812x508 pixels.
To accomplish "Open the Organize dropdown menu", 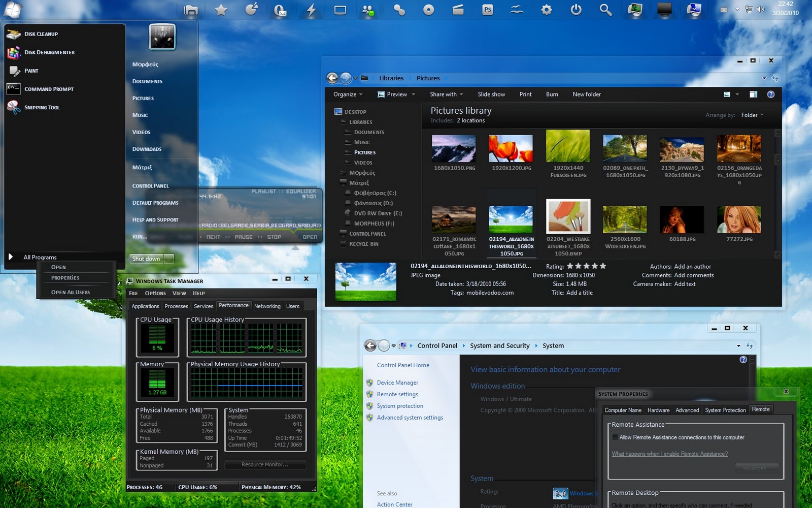I will point(348,94).
